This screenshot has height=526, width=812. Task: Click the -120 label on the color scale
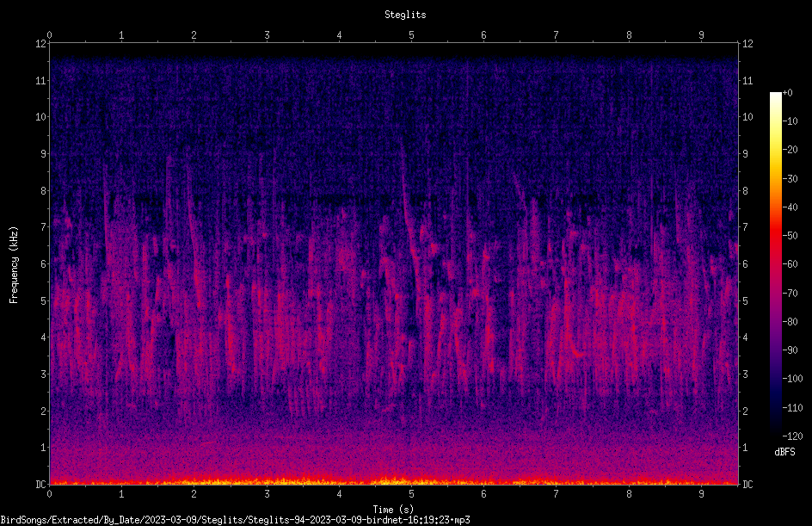792,436
